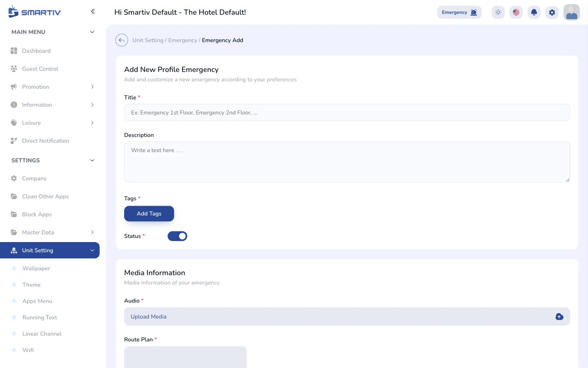
Task: Toggle the Status switch
Action: pyautogui.click(x=177, y=236)
